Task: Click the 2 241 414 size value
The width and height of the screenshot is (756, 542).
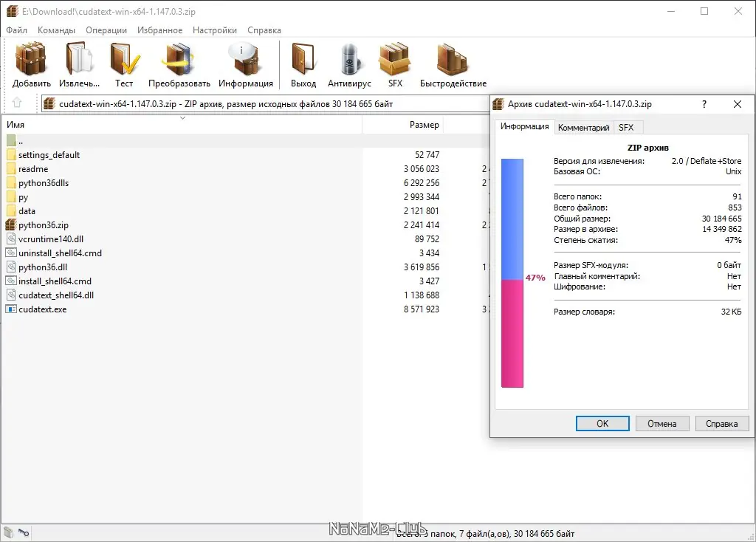Action: click(421, 224)
